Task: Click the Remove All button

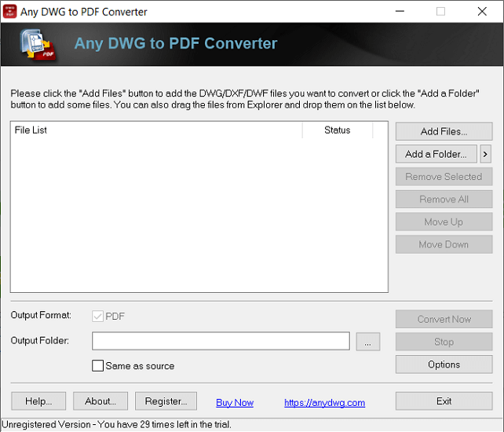Action: coord(444,199)
